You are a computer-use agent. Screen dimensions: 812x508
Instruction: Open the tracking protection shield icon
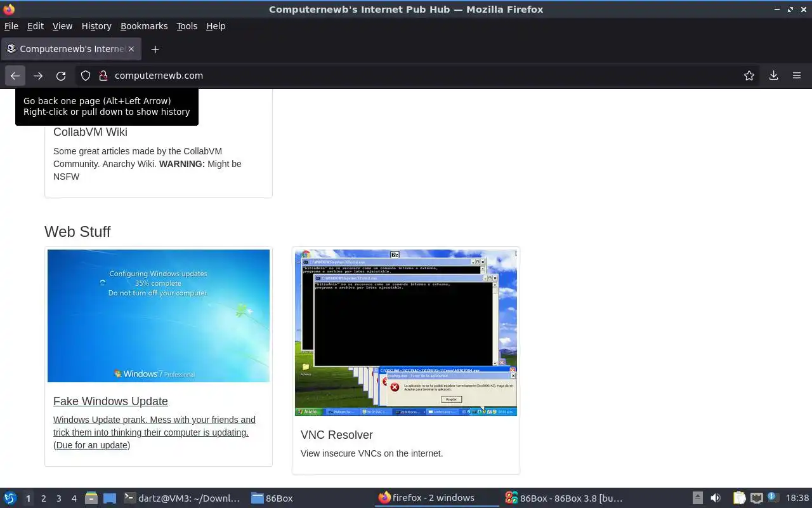86,76
